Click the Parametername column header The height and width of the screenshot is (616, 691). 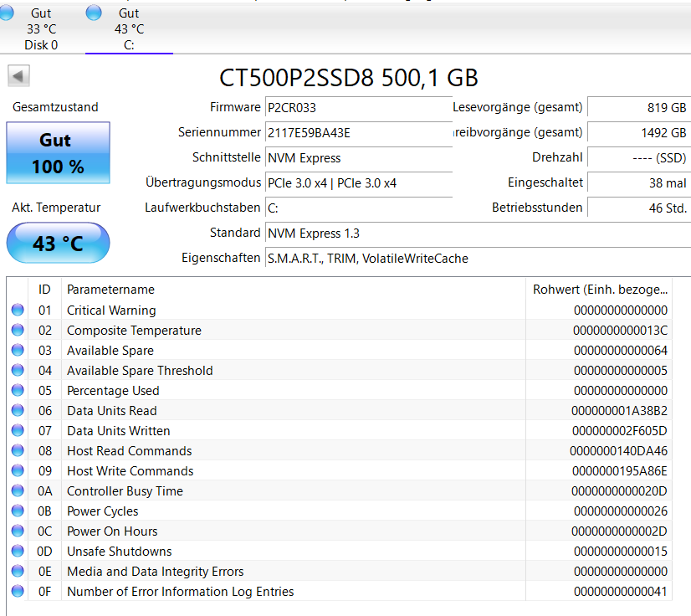294,290
